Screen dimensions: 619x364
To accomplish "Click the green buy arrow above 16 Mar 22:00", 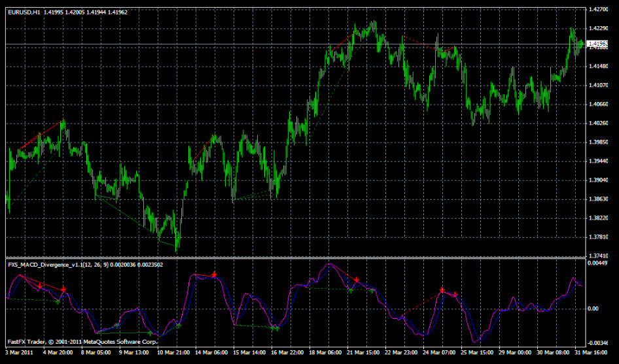I will (x=271, y=329).
